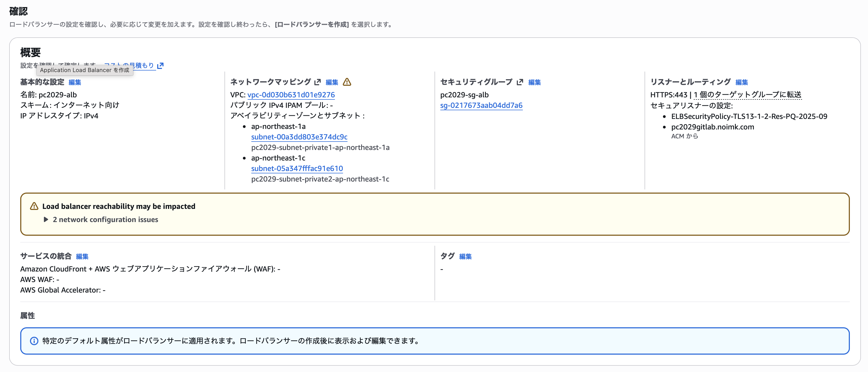Open VPC vpc-0d030b631d01e9276 link
This screenshot has width=868, height=372.
[291, 95]
